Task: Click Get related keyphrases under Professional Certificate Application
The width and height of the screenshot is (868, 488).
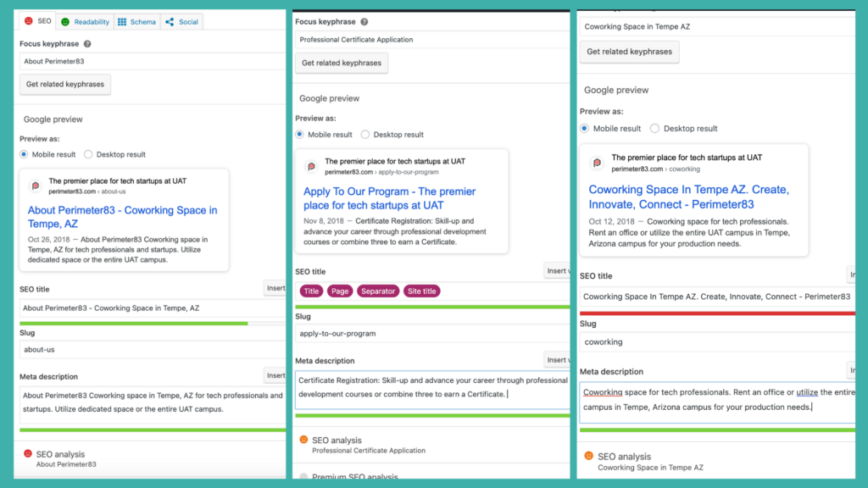Action: click(x=342, y=63)
